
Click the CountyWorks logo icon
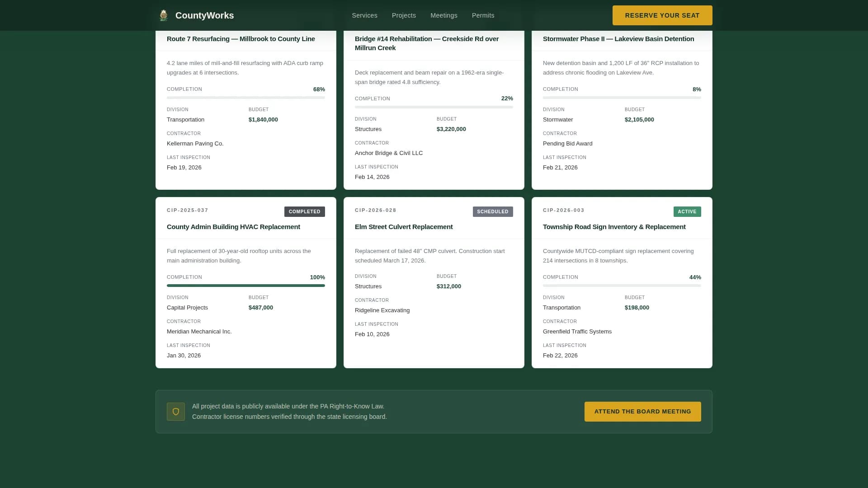(164, 15)
